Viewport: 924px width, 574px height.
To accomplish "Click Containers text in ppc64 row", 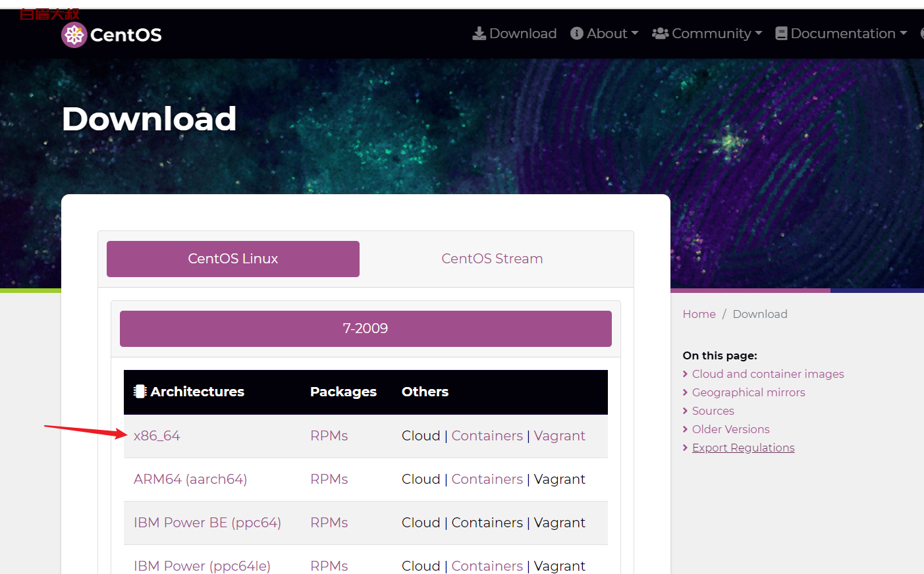I will pyautogui.click(x=487, y=523).
